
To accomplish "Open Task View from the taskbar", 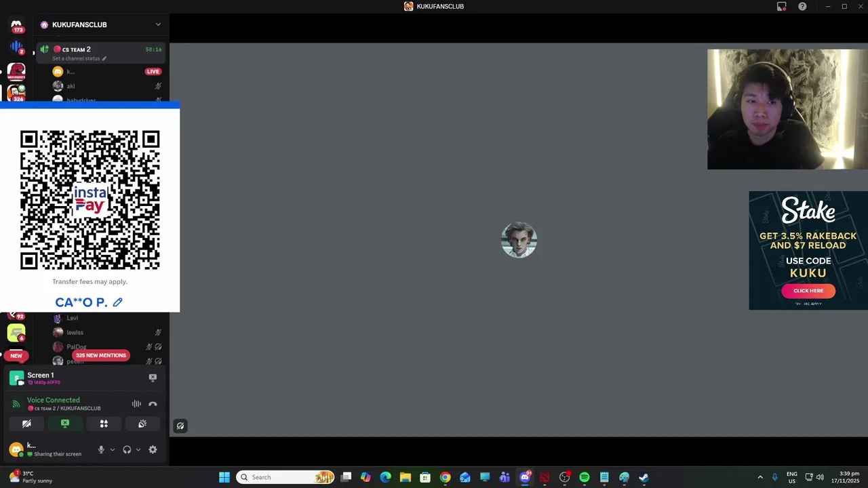I will (x=346, y=477).
